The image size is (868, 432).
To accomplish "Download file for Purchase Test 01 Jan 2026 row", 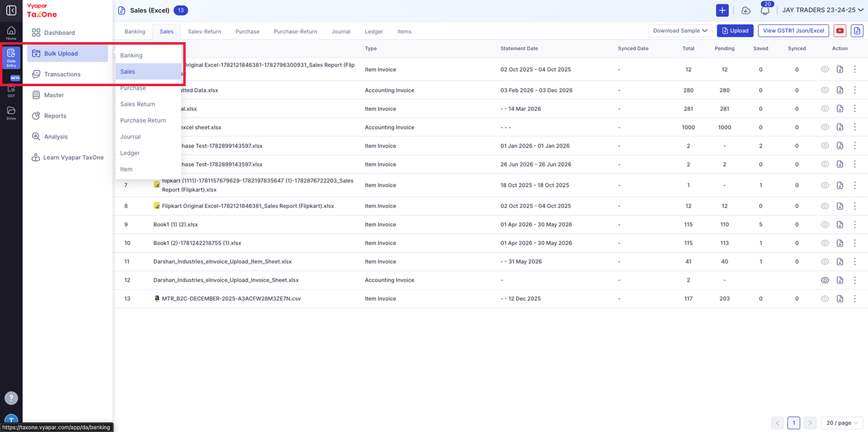I will point(840,146).
